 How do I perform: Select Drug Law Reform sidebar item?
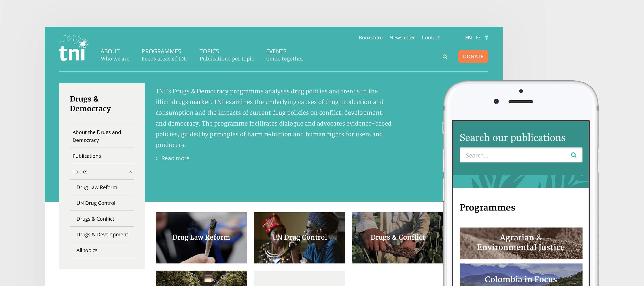(x=102, y=187)
